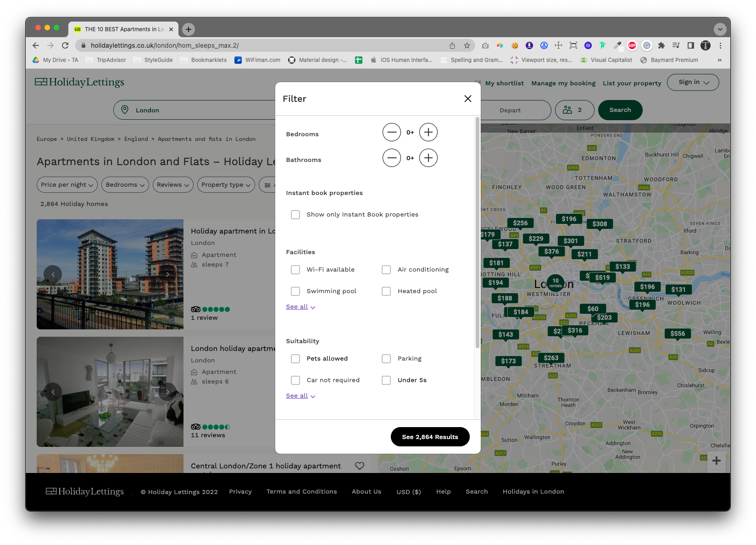This screenshot has width=756, height=545.
Task: Enable the Wi-Fi available checkbox
Action: [x=295, y=270]
